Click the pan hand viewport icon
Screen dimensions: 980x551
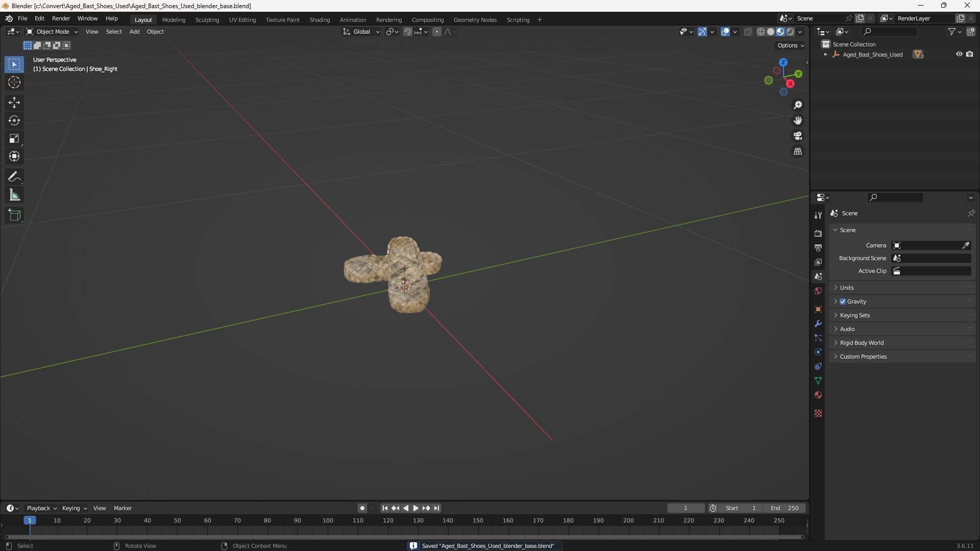pyautogui.click(x=798, y=120)
